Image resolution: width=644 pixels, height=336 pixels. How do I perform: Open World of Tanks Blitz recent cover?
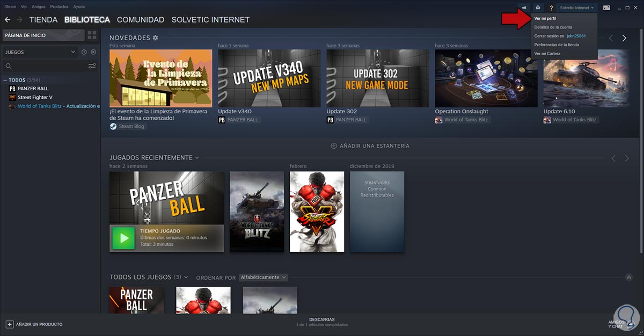(257, 211)
